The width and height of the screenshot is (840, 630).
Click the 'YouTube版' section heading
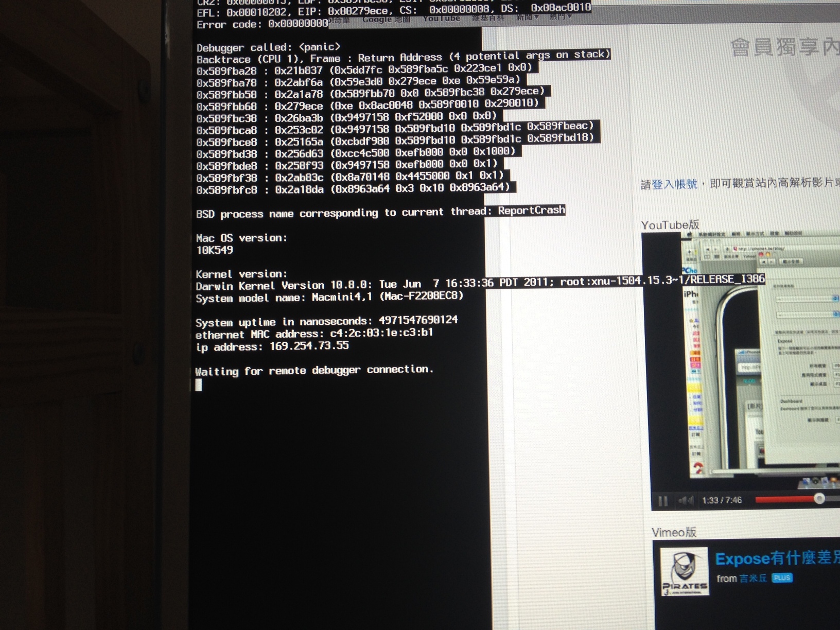tap(670, 225)
